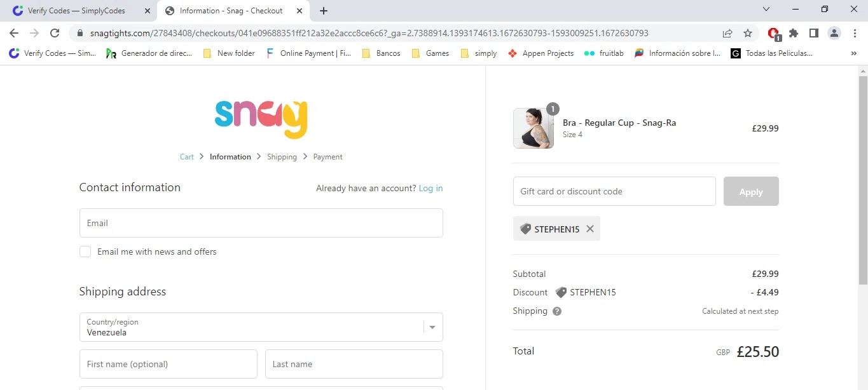Image resolution: width=868 pixels, height=390 pixels.
Task: Click the Gift card or discount code field
Action: point(614,191)
